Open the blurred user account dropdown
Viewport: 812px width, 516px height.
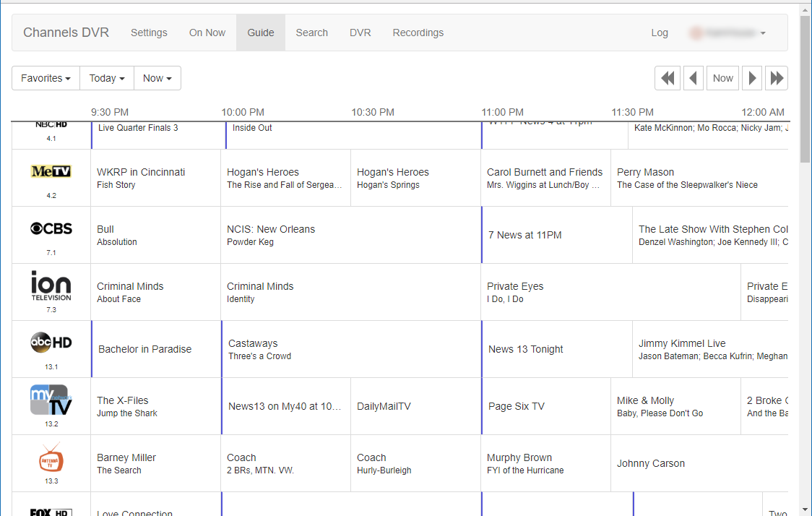coord(727,33)
